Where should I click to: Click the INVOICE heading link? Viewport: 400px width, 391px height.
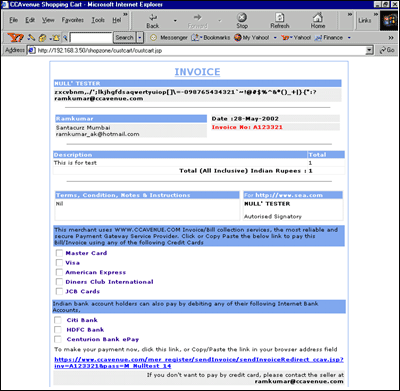(197, 72)
